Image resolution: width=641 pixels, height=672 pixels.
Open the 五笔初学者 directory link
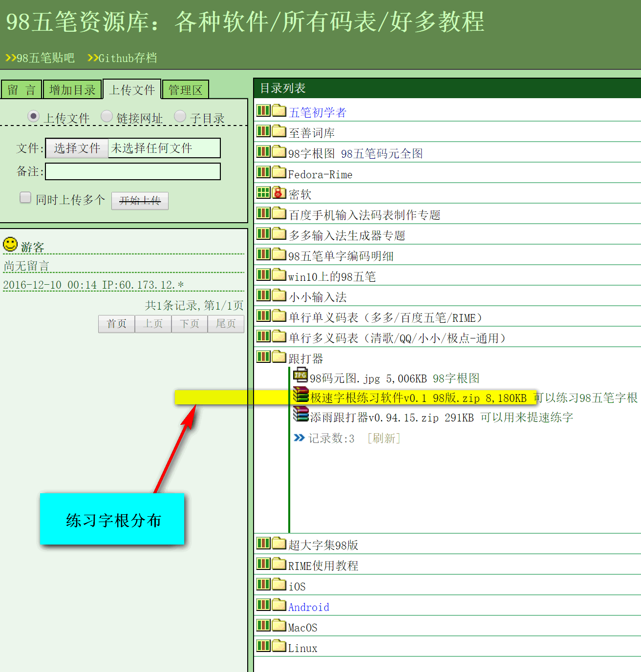coord(317,113)
